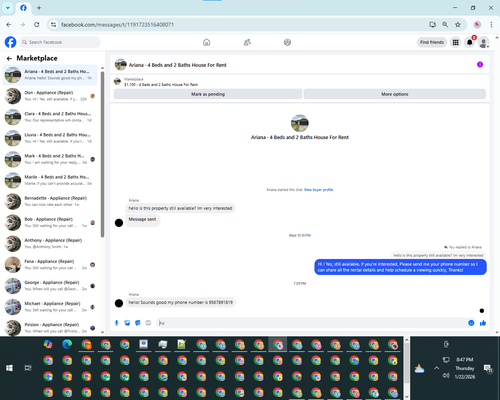This screenshot has width=500, height=400.
Task: Click the listing thumbnail in chat header
Action: coord(121,64)
